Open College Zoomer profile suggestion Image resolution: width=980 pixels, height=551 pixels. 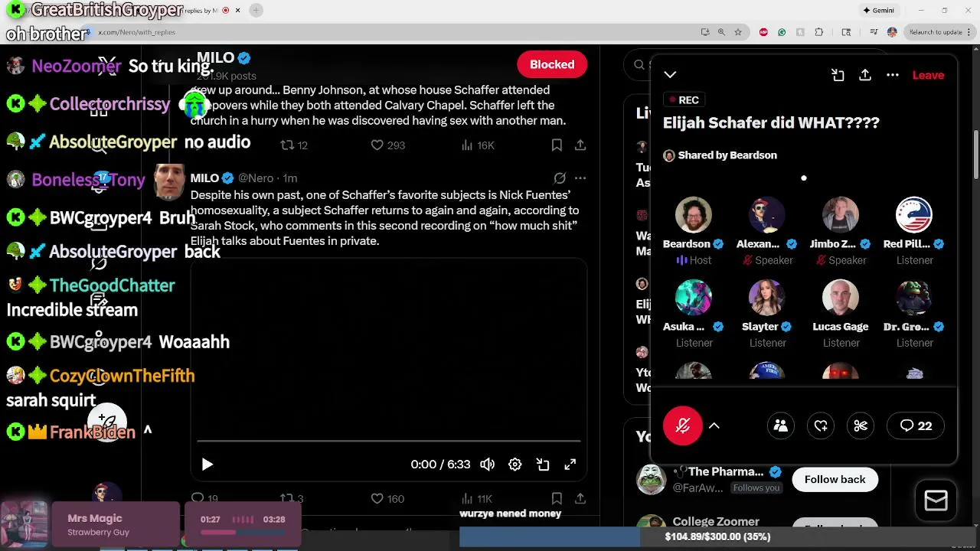pos(716,522)
